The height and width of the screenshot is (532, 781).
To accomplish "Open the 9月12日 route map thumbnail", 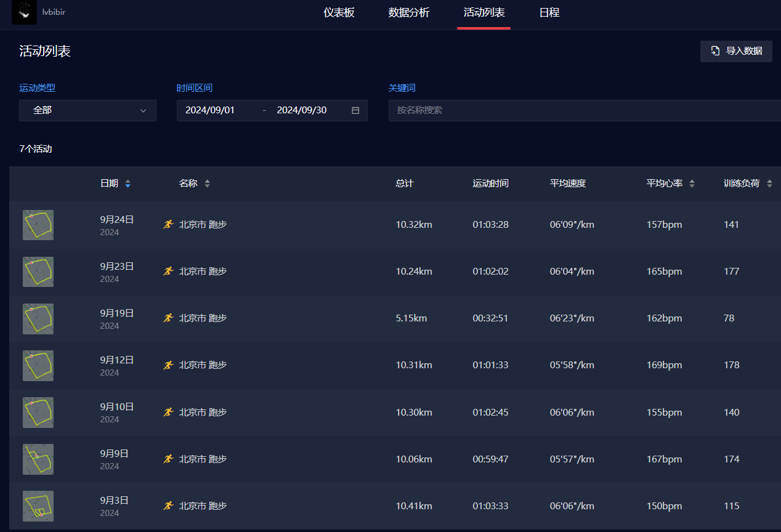I will [x=38, y=365].
